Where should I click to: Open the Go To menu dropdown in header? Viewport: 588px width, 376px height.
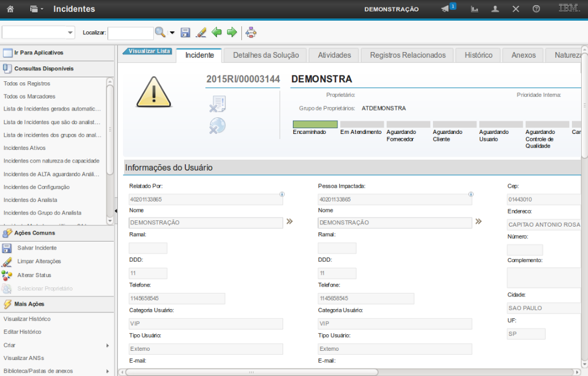(x=37, y=9)
